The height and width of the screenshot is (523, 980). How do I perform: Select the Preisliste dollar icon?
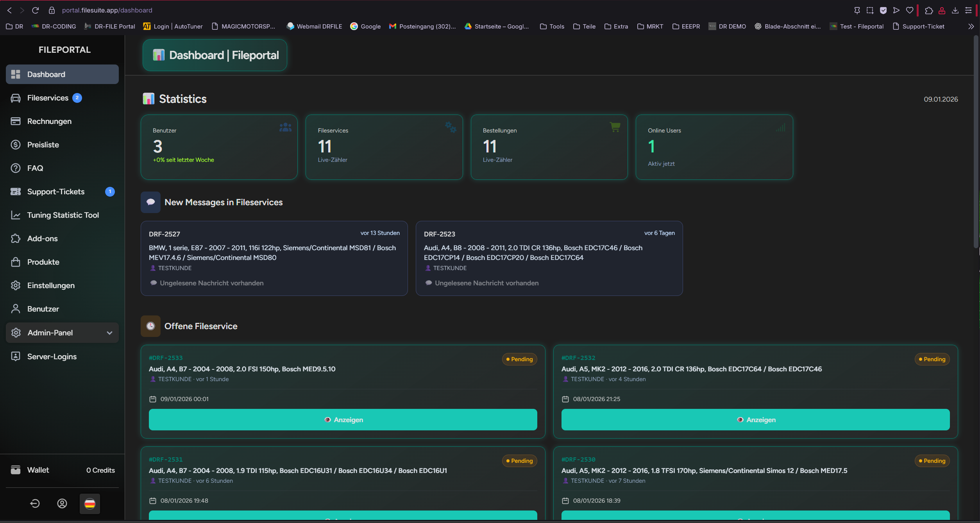[16, 145]
